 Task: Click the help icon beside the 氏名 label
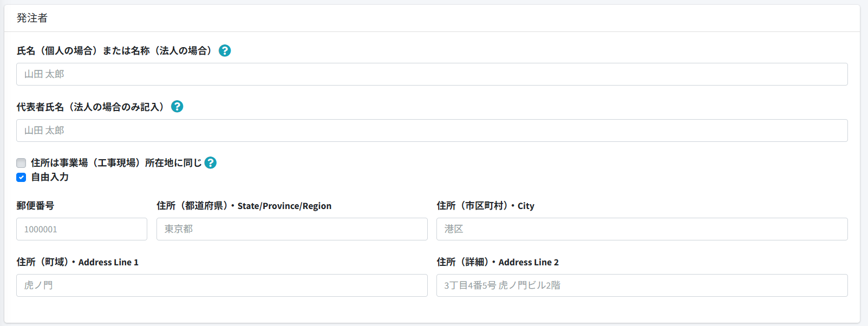coord(225,50)
